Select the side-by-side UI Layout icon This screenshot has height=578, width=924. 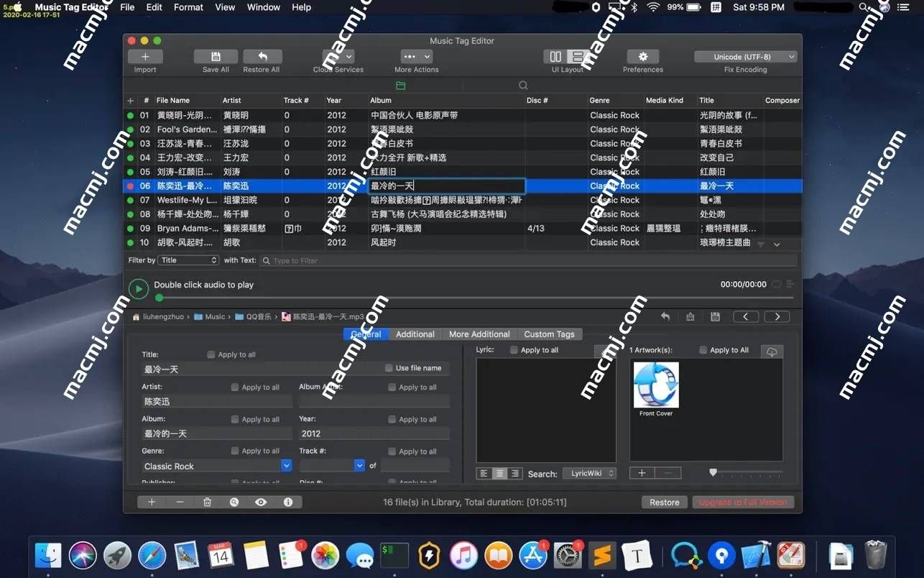(x=555, y=57)
